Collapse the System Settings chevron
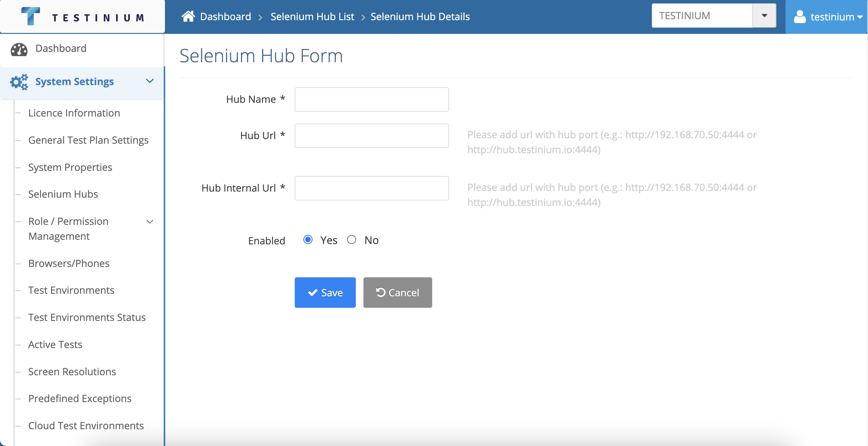 click(150, 81)
